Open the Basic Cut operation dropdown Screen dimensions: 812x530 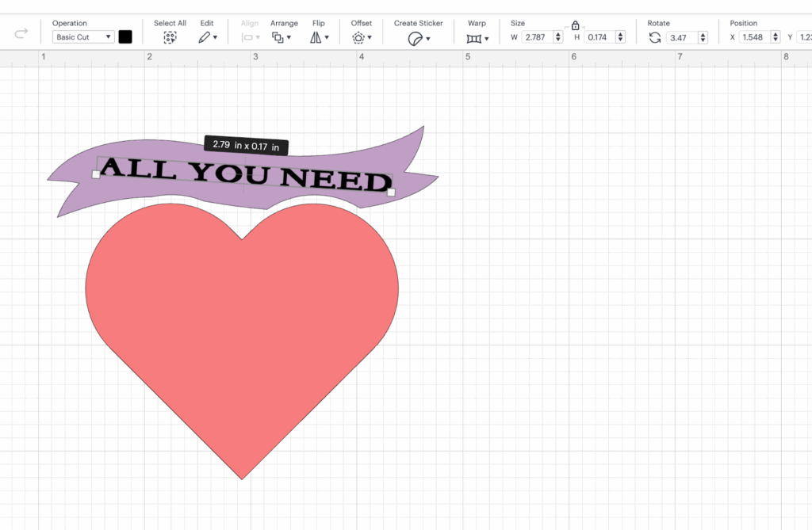83,37
